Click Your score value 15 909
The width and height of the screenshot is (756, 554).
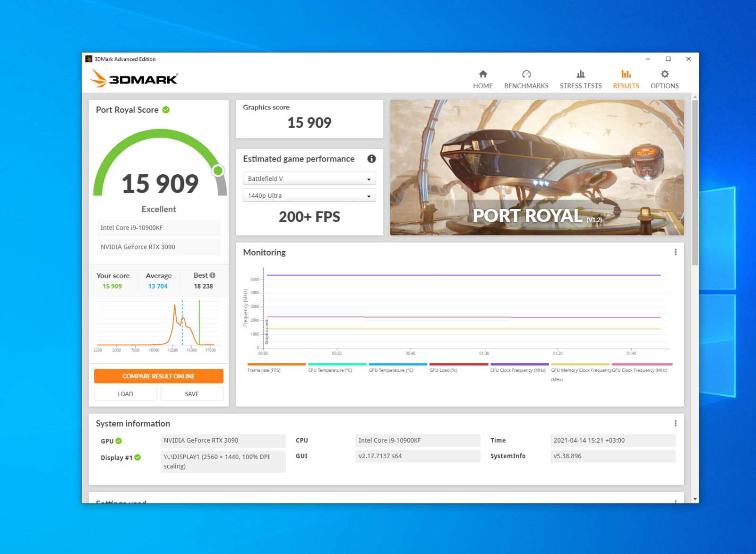tap(112, 286)
